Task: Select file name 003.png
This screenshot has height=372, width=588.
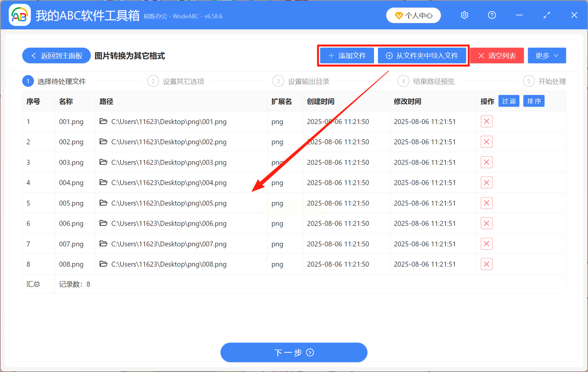Action: [71, 162]
